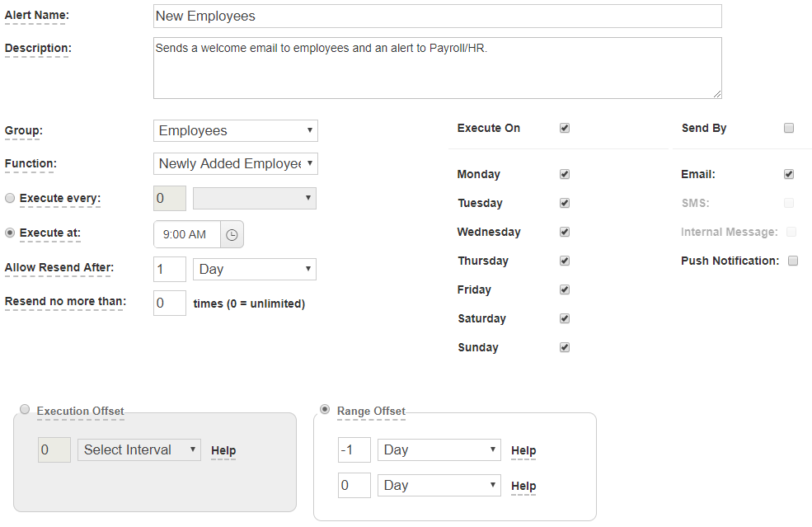Viewport: 812px width, 527px height.
Task: Disable Wednesday execution
Action: (x=565, y=232)
